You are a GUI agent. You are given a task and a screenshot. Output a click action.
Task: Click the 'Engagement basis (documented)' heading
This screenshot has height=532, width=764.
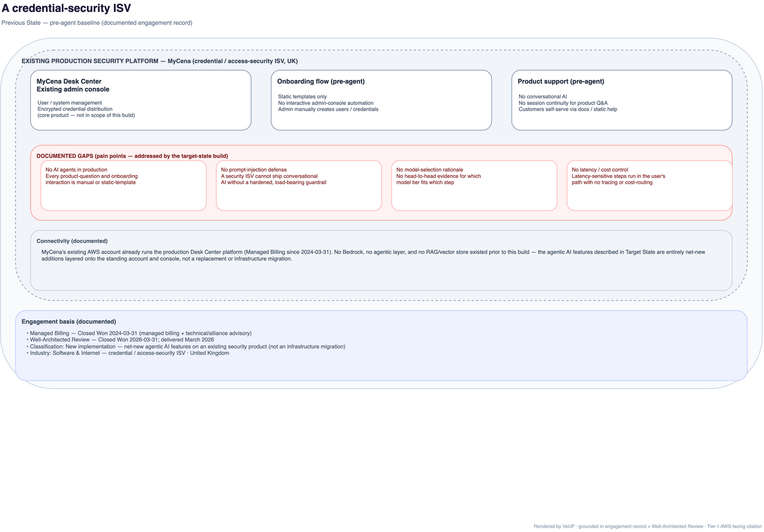point(69,322)
